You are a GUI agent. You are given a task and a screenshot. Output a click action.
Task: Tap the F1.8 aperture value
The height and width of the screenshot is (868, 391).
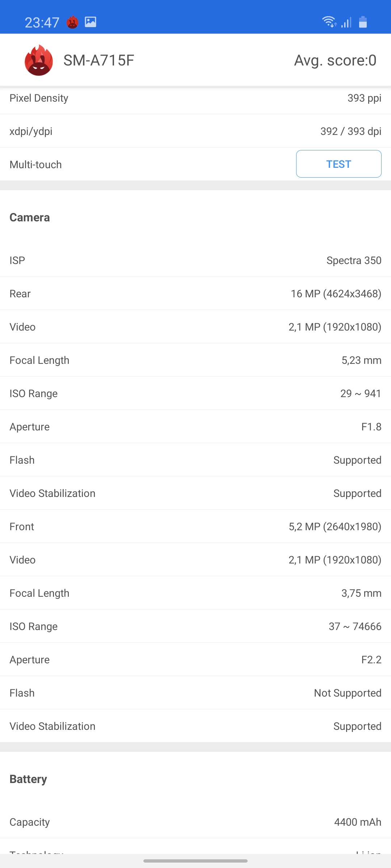tap(371, 427)
